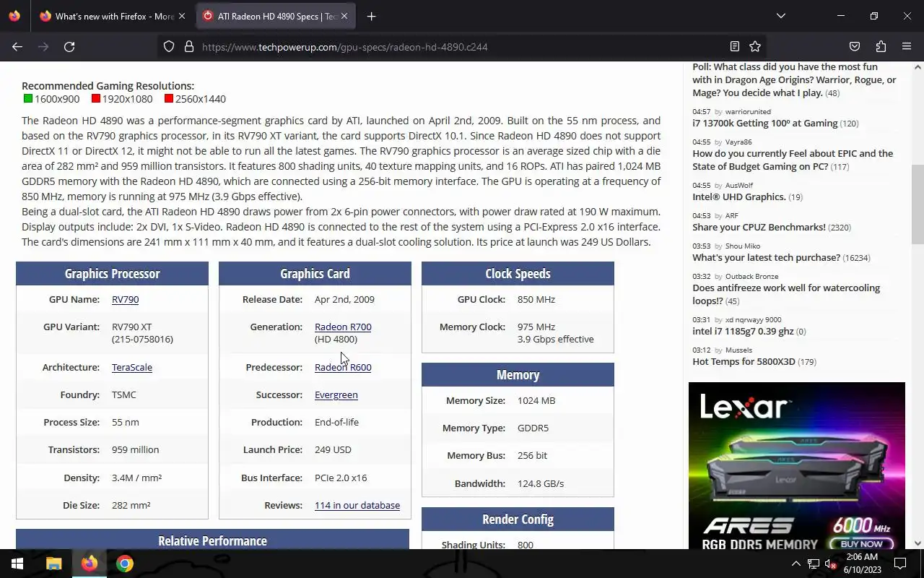Screen dimensions: 924x578
Task: Open File Explorer from the taskbar
Action: point(53,564)
